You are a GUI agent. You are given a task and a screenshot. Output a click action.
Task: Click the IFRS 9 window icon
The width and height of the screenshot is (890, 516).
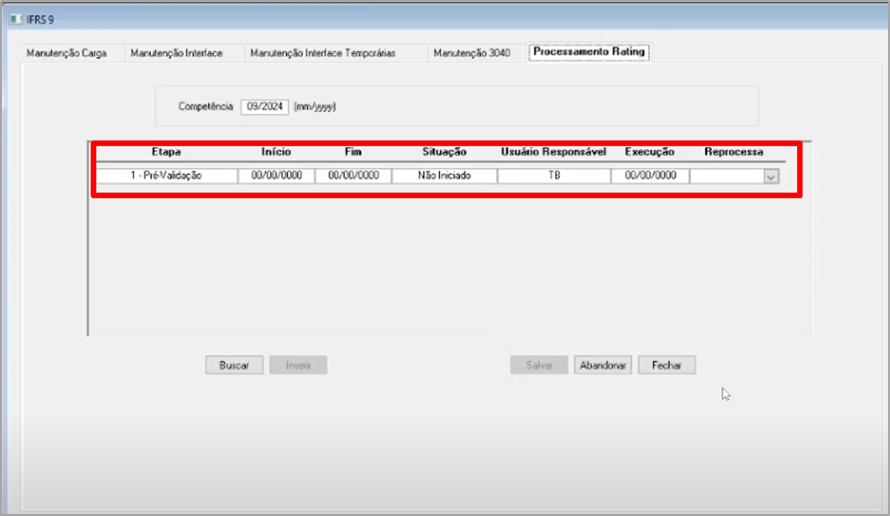(x=16, y=19)
